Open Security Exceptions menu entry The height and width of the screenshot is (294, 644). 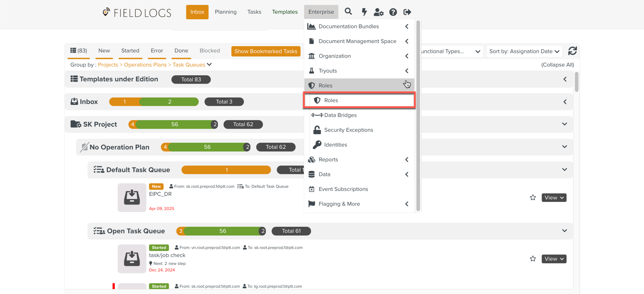pos(348,130)
